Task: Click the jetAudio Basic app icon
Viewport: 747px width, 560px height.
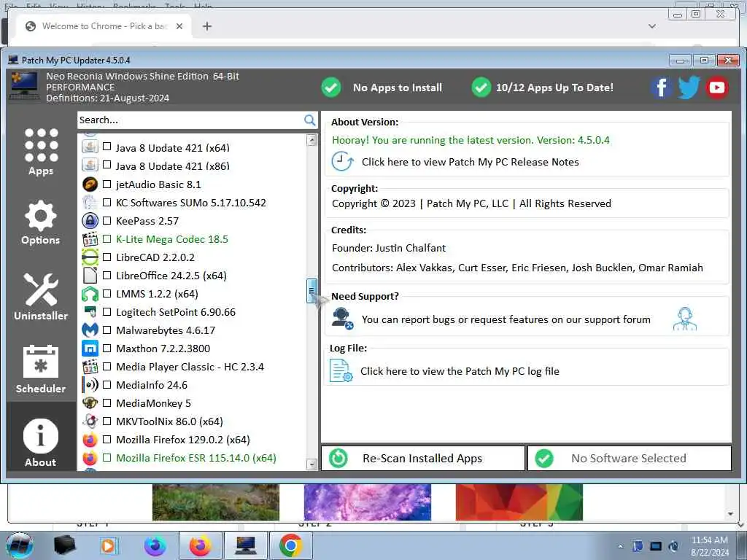Action: pyautogui.click(x=90, y=184)
